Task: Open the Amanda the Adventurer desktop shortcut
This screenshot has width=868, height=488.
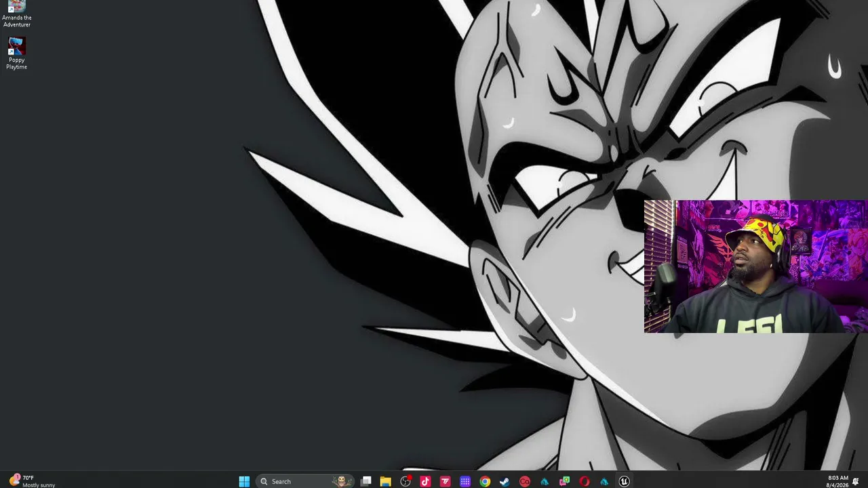Action: point(16,14)
